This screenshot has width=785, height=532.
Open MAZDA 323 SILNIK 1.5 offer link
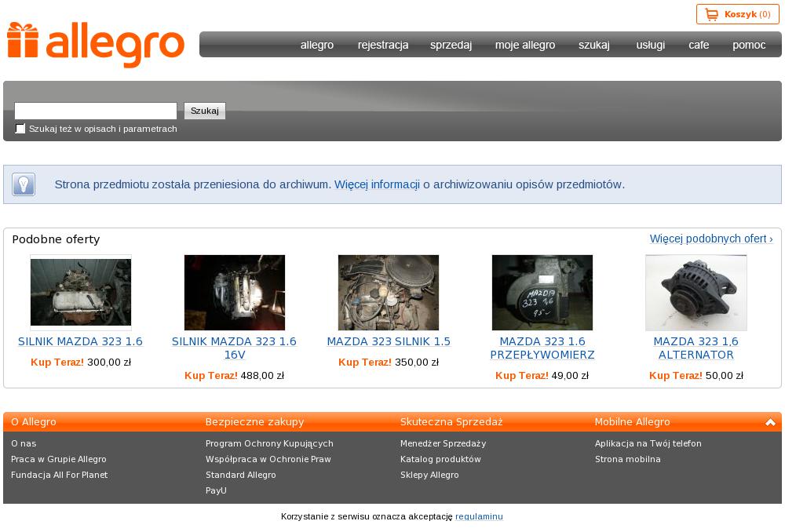pos(389,341)
